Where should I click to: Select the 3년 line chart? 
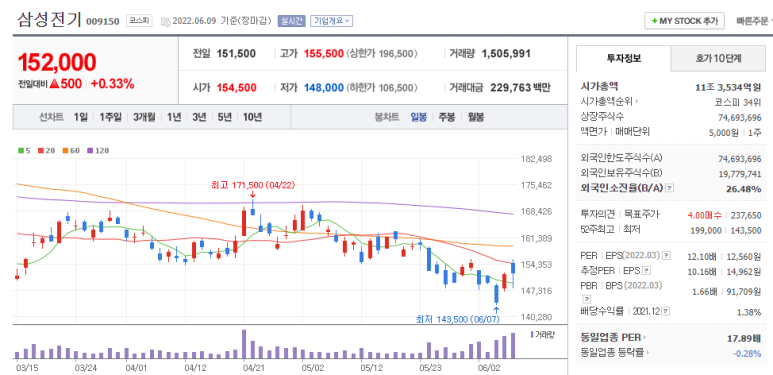(200, 117)
